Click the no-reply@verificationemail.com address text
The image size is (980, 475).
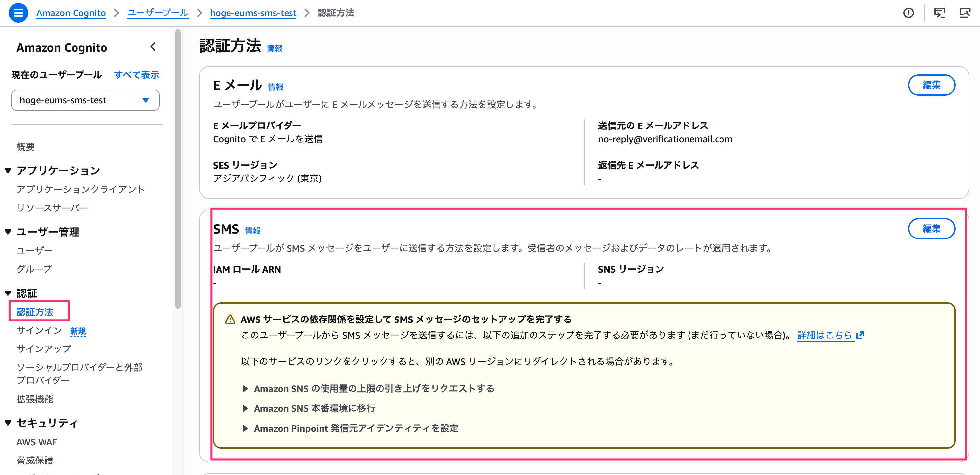665,139
